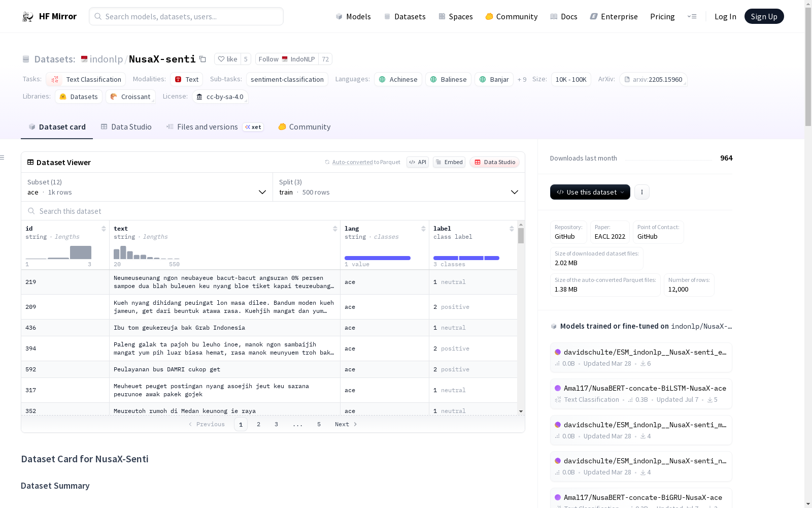Viewport: 812px width, 508px height.
Task: Follow the IndoNLP organization
Action: [x=287, y=59]
